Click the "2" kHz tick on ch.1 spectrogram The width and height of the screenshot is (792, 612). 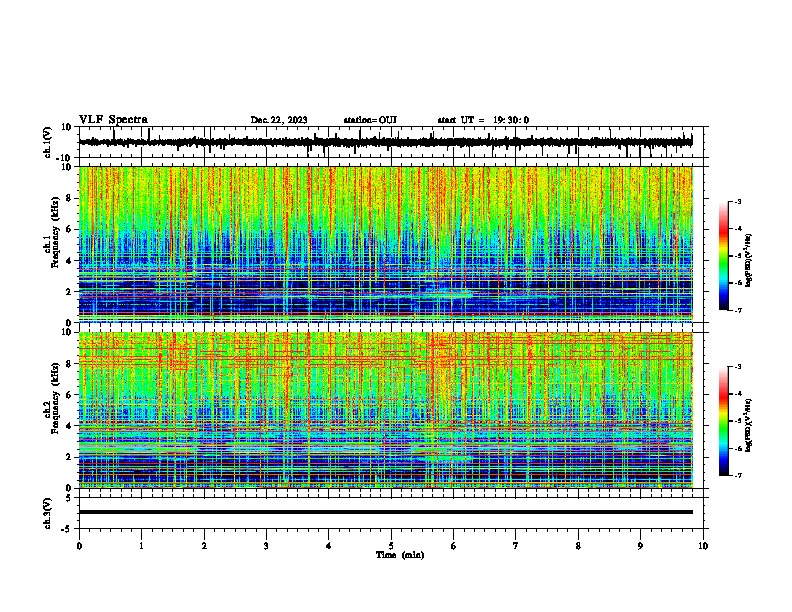(69, 292)
